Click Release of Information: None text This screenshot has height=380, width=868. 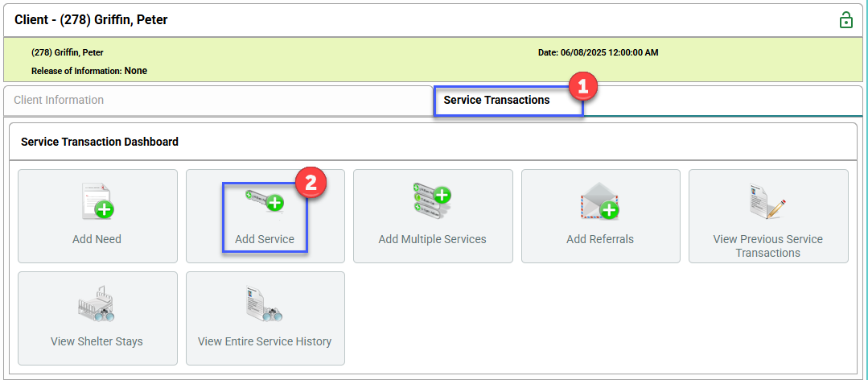89,71
